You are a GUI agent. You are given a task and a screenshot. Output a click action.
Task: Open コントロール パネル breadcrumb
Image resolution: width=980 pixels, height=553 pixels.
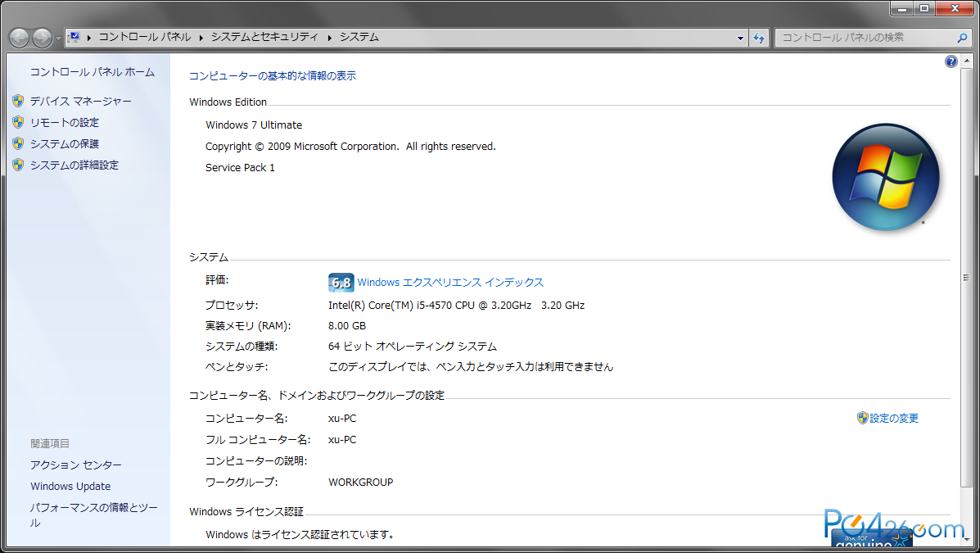144,38
